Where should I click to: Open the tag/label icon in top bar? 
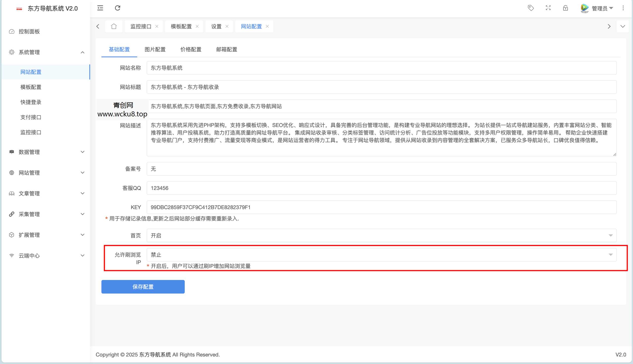531,8
